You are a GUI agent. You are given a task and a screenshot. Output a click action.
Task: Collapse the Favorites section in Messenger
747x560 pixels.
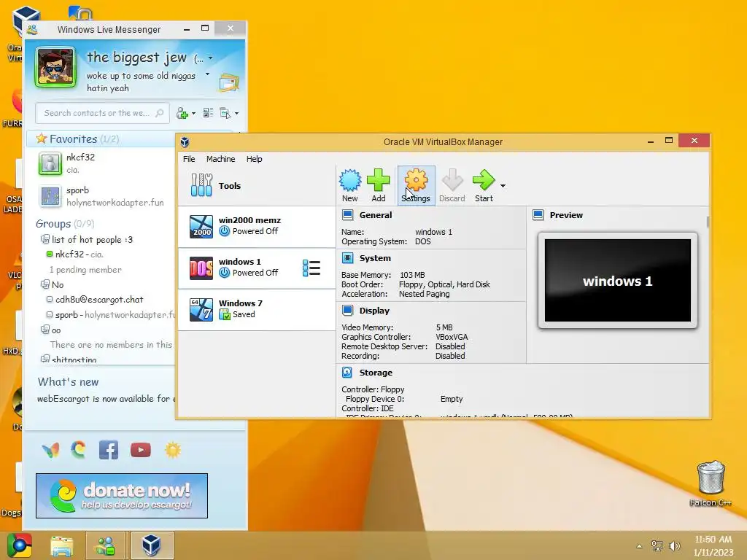pyautogui.click(x=77, y=139)
